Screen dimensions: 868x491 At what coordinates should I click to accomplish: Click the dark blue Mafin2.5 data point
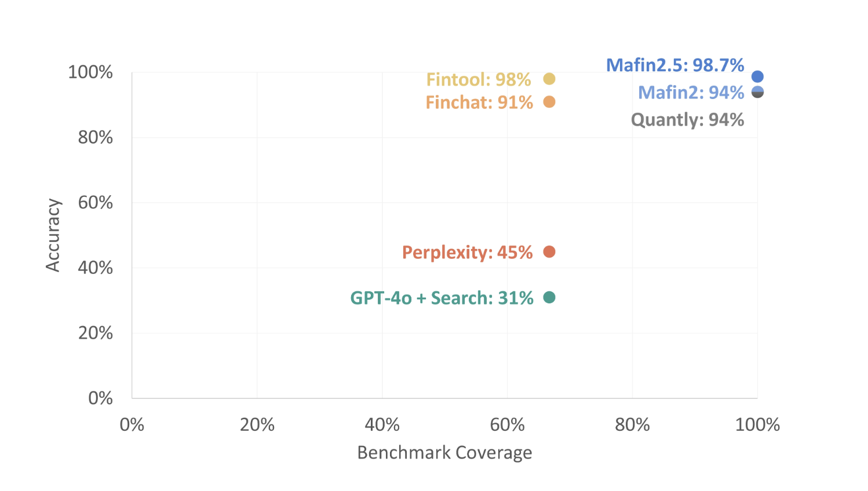757,76
